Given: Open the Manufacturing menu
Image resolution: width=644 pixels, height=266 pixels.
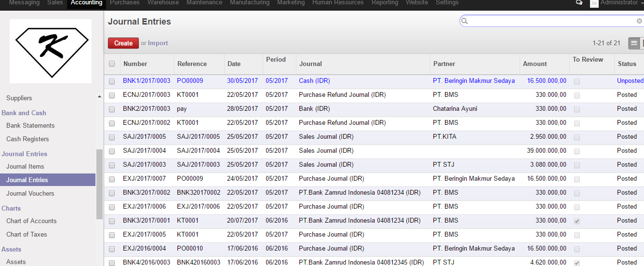Looking at the screenshot, I should click(x=250, y=3).
